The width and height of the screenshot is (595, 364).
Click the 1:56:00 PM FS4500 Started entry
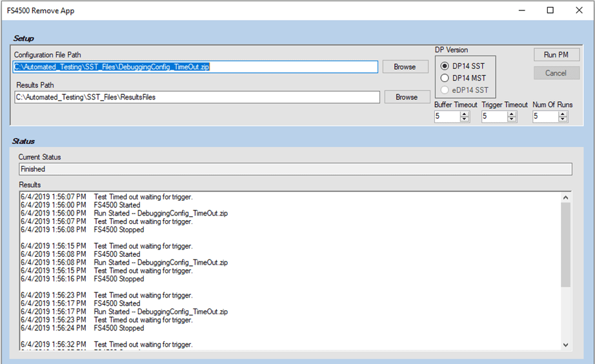tap(81, 205)
